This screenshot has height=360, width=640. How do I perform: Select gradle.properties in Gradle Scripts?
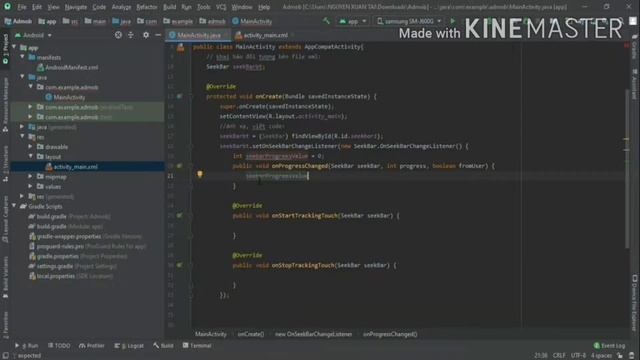click(58, 256)
